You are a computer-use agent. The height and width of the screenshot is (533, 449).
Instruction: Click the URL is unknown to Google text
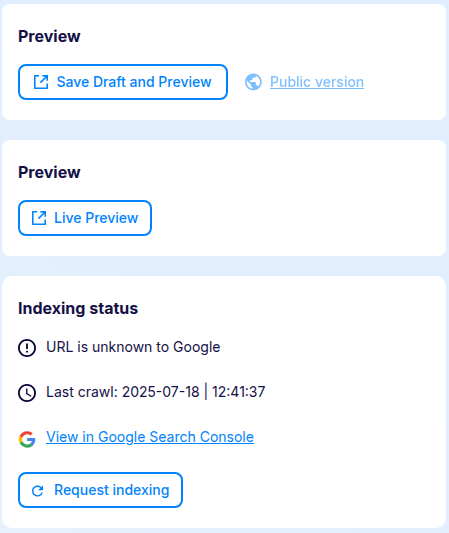pyautogui.click(x=133, y=347)
